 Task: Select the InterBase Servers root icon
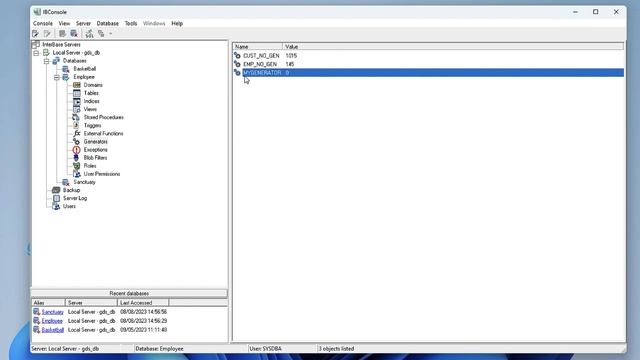coord(36,44)
